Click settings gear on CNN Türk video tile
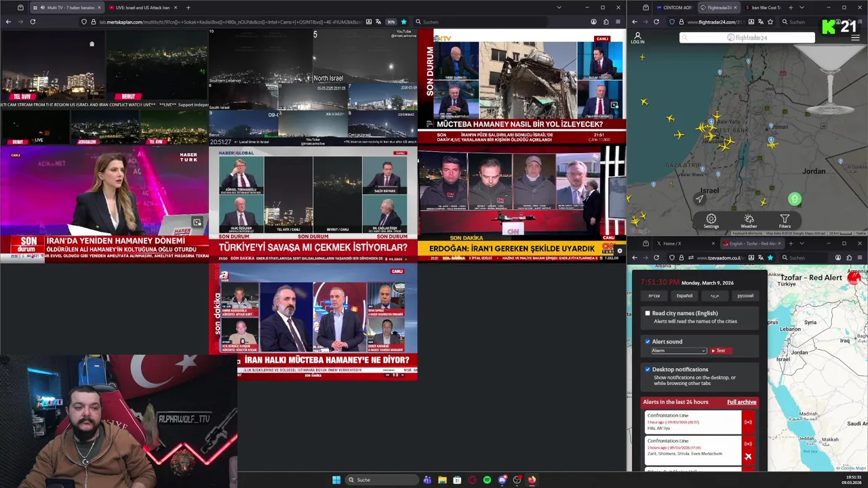Screen dimensions: 868x488 click(619, 251)
